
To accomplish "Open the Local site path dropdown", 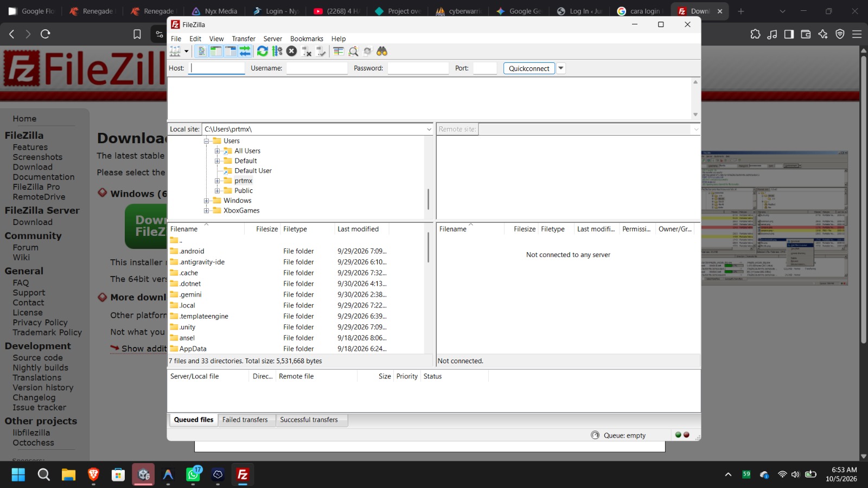I will point(429,129).
